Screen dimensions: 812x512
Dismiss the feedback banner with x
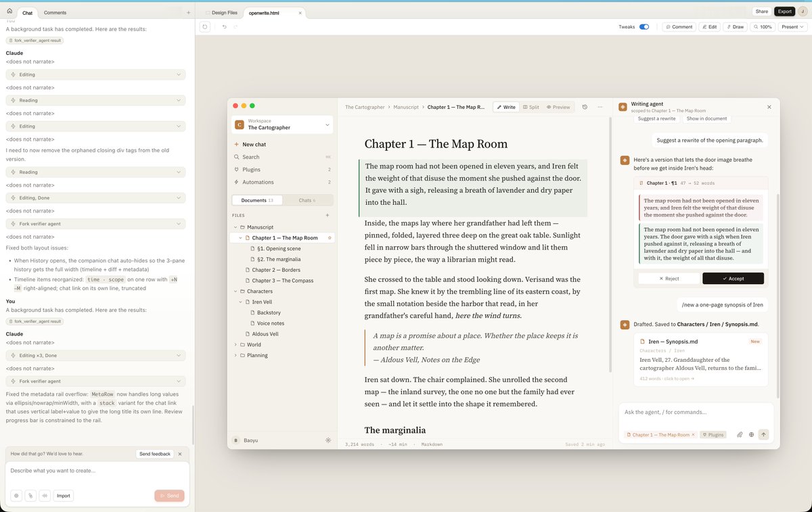click(180, 454)
